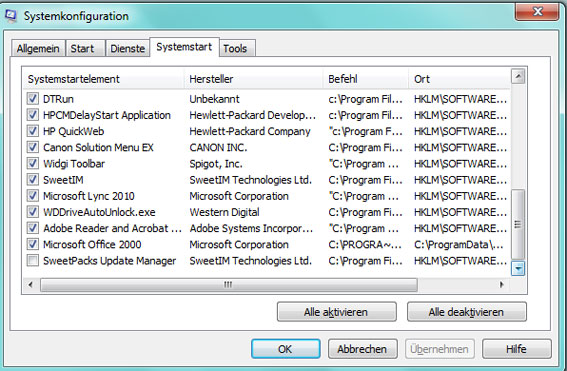Click 'Unbekannt' manufacturer cell
567x371 pixels.
214,99
